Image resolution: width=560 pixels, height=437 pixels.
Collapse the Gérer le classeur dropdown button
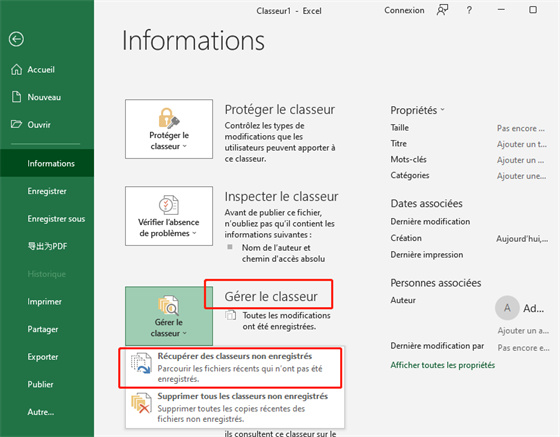[169, 316]
